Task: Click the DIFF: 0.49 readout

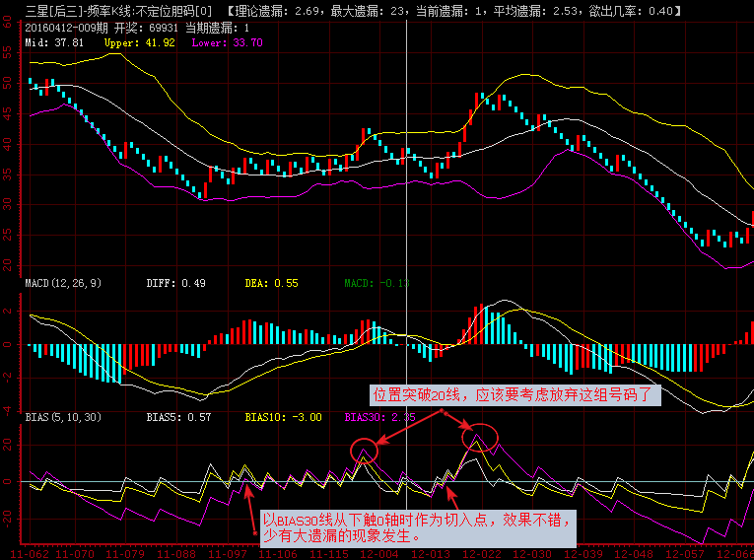Action: click(175, 283)
